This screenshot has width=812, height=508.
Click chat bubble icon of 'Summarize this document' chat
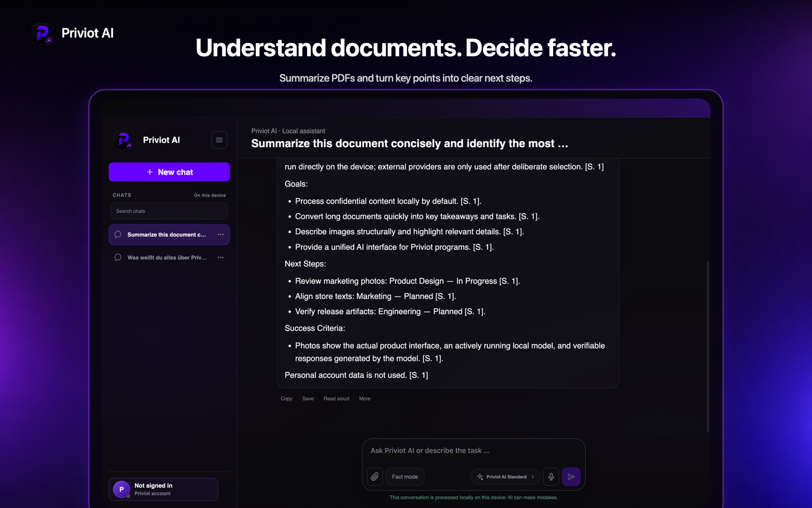coord(118,235)
